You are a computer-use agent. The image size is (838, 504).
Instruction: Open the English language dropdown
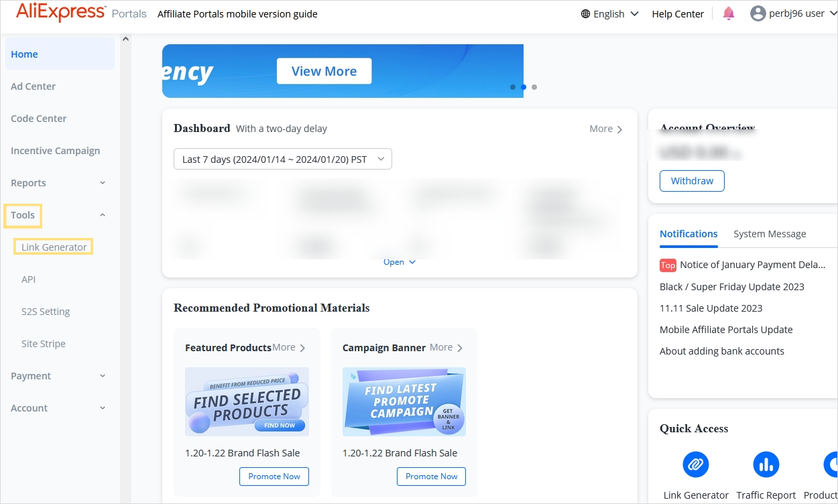tap(609, 14)
